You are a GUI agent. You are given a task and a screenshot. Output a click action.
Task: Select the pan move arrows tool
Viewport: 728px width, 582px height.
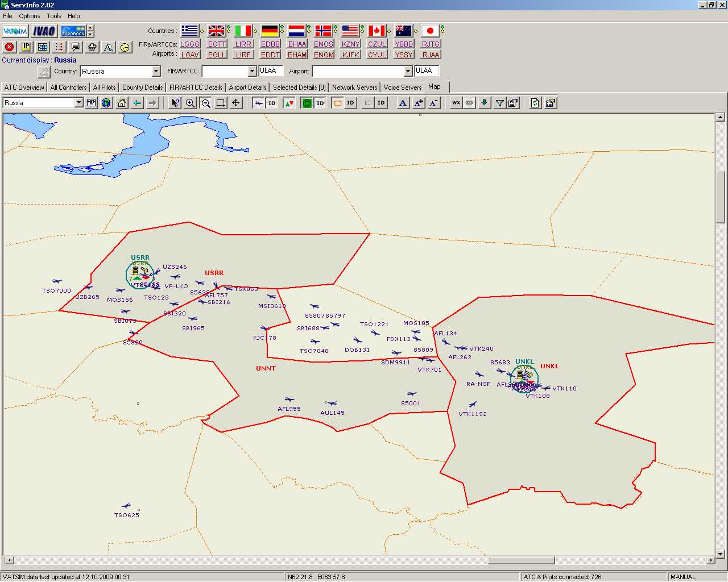[235, 103]
